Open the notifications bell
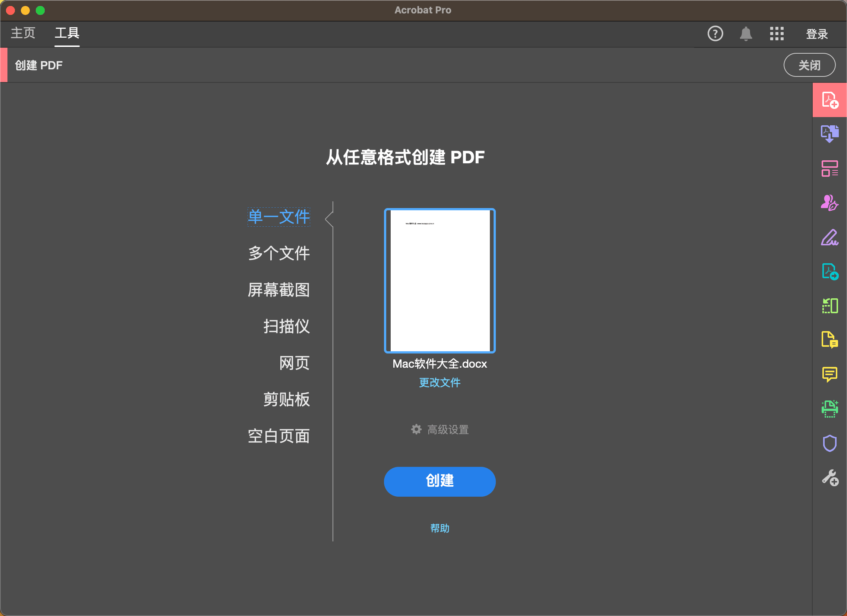Image resolution: width=847 pixels, height=616 pixels. click(746, 34)
